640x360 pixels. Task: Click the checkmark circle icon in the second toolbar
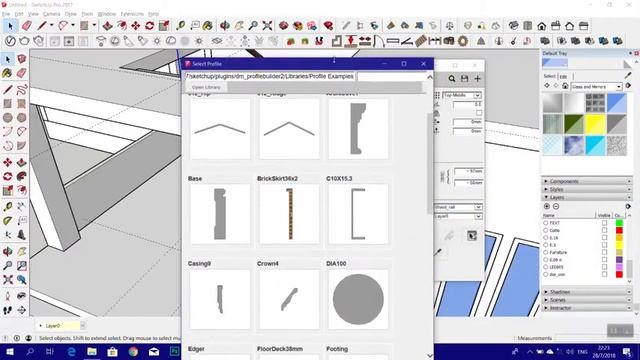(10, 41)
